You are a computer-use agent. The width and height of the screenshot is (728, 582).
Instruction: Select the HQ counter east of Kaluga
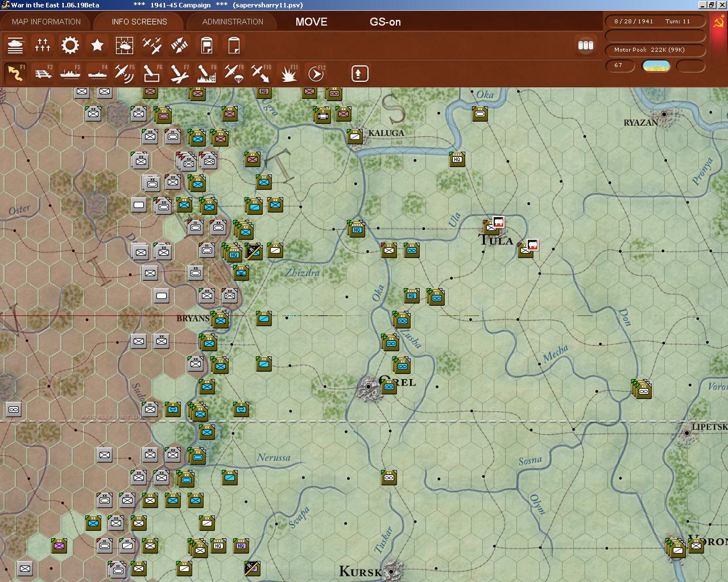(457, 159)
